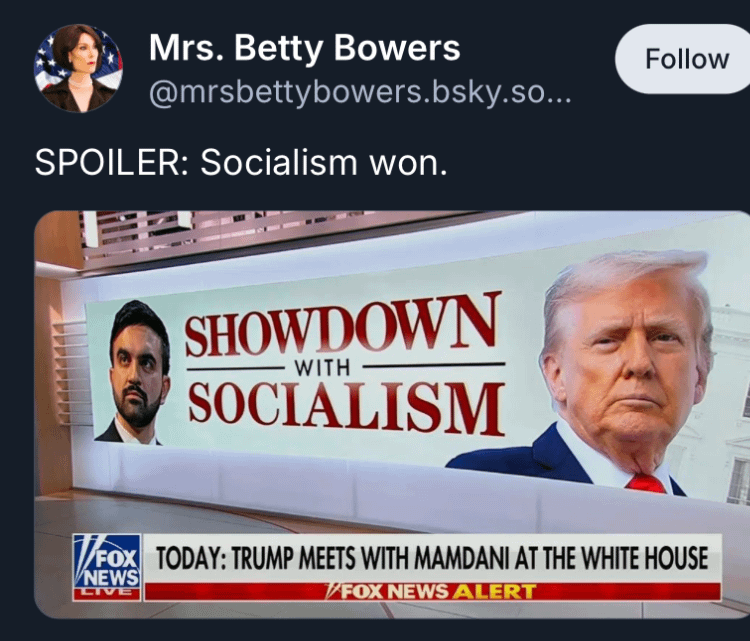750x641 pixels.
Task: Click the LIVE badge under the Fox logo
Action: coord(107,594)
